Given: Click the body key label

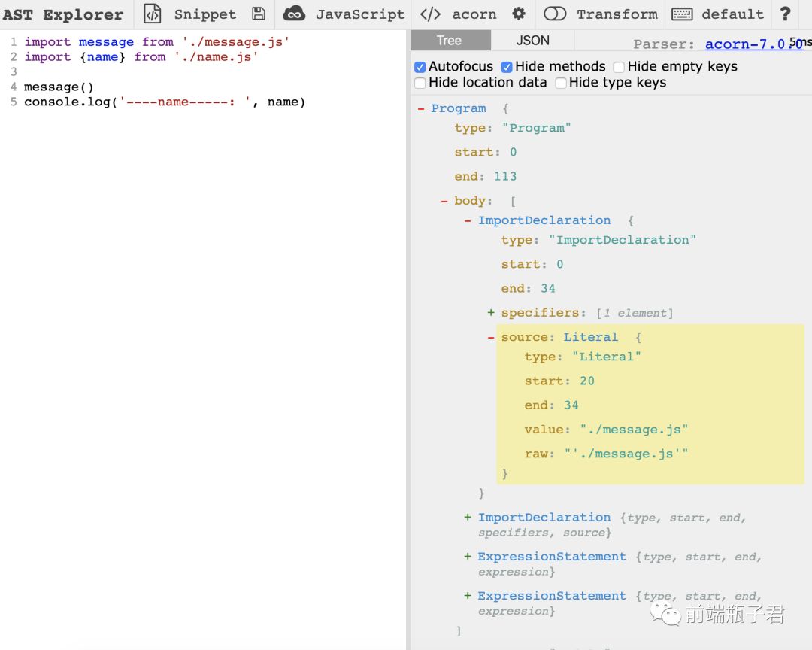Looking at the screenshot, I should point(470,201).
